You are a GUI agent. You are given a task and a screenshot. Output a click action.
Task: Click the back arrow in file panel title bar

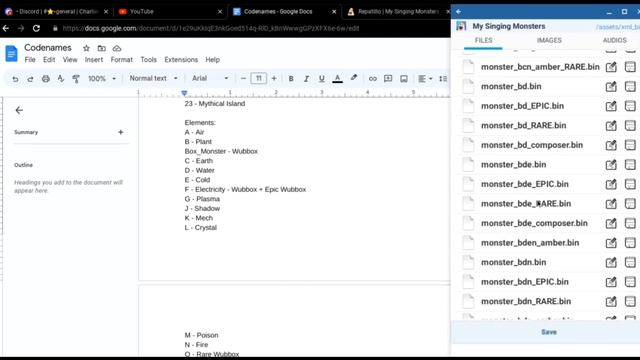[x=458, y=11]
